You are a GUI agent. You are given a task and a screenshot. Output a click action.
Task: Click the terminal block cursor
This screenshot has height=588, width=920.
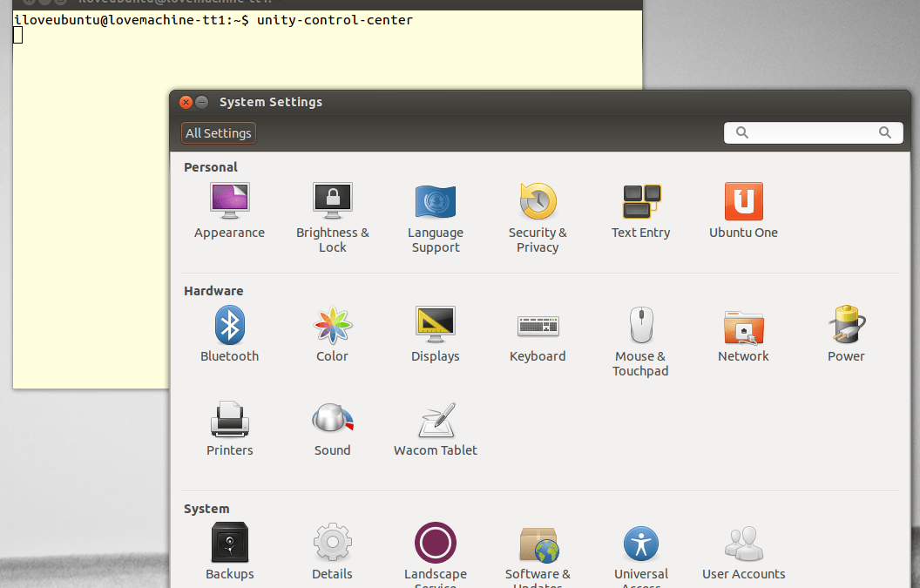tap(18, 35)
